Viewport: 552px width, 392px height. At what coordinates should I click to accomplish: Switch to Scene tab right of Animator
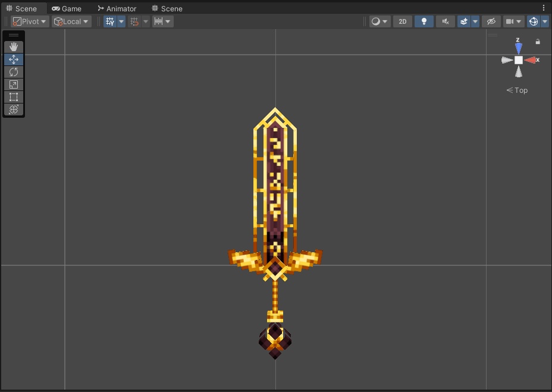coord(167,8)
